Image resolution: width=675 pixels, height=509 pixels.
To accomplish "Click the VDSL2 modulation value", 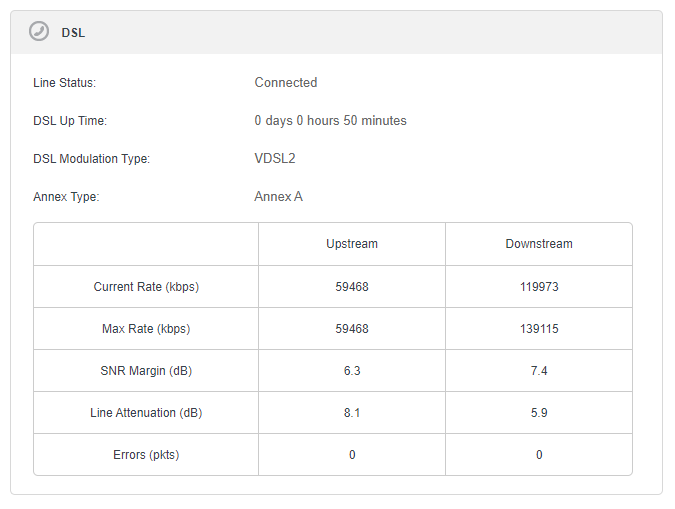I will pyautogui.click(x=275, y=159).
